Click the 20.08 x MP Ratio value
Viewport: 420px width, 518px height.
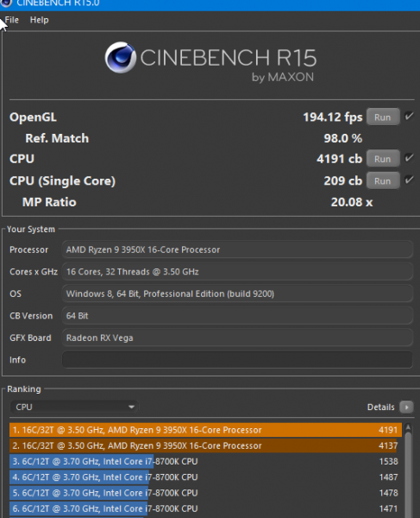click(x=352, y=202)
